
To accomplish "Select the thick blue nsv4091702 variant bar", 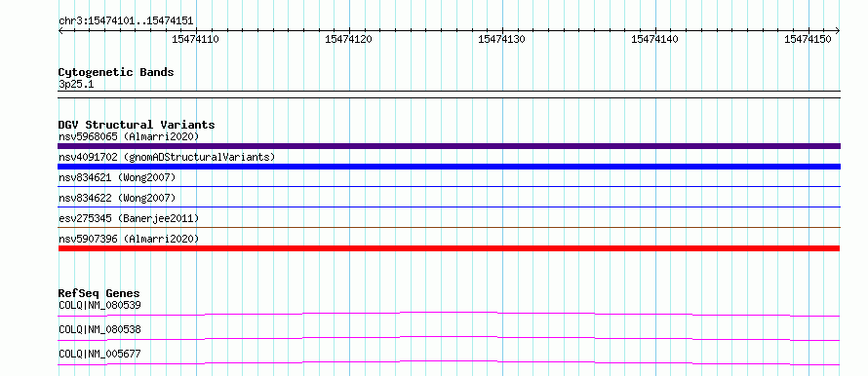I will pos(449,167).
